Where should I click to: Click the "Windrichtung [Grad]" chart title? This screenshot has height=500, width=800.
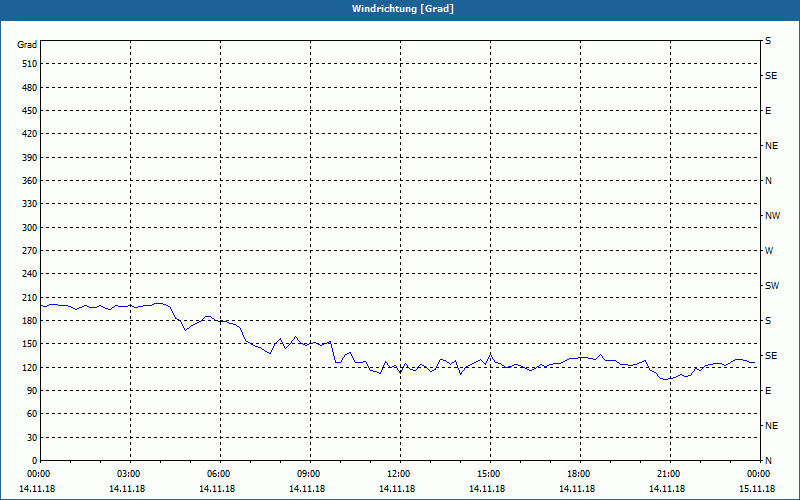pyautogui.click(x=403, y=9)
